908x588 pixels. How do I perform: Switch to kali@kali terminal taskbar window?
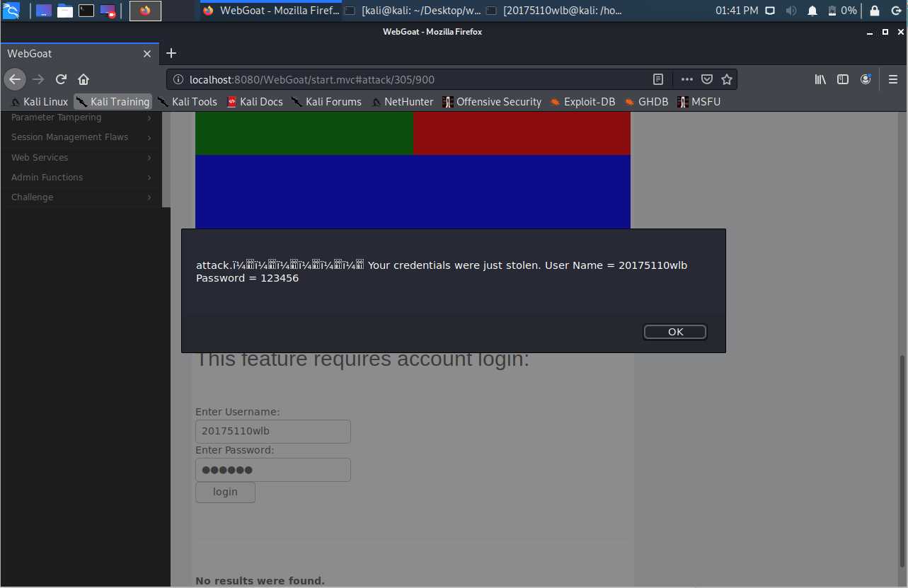click(x=413, y=11)
